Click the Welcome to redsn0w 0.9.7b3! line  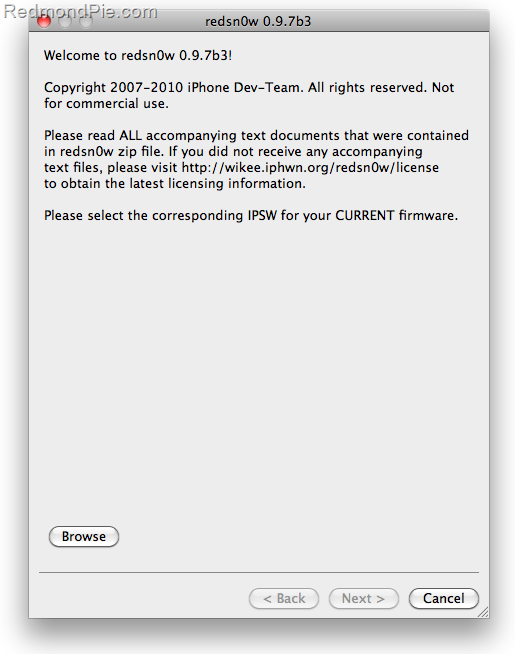138,55
